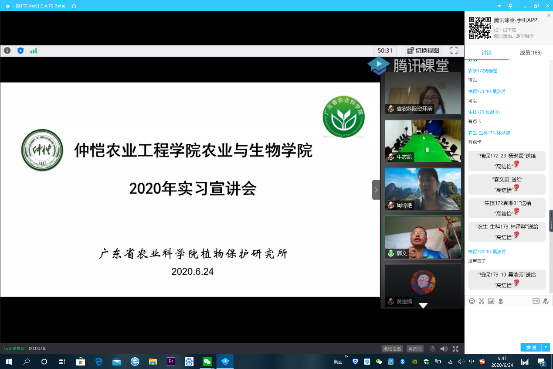Switch to the 讨论 discussion tab

[487, 53]
